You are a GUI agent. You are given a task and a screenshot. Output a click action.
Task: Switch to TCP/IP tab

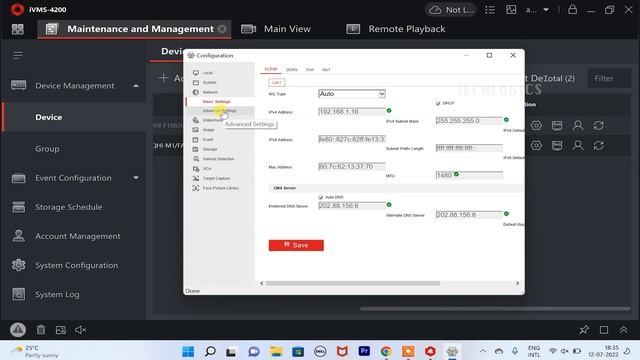point(271,69)
